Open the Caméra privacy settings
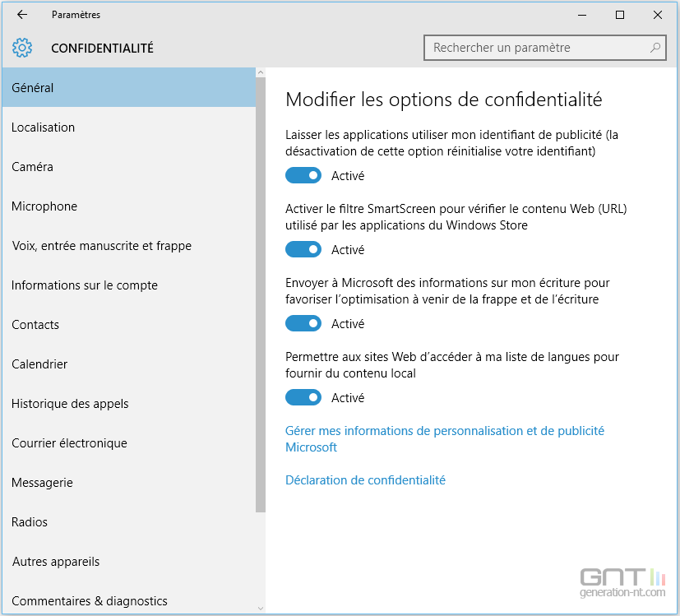680x616 pixels. 33,167
